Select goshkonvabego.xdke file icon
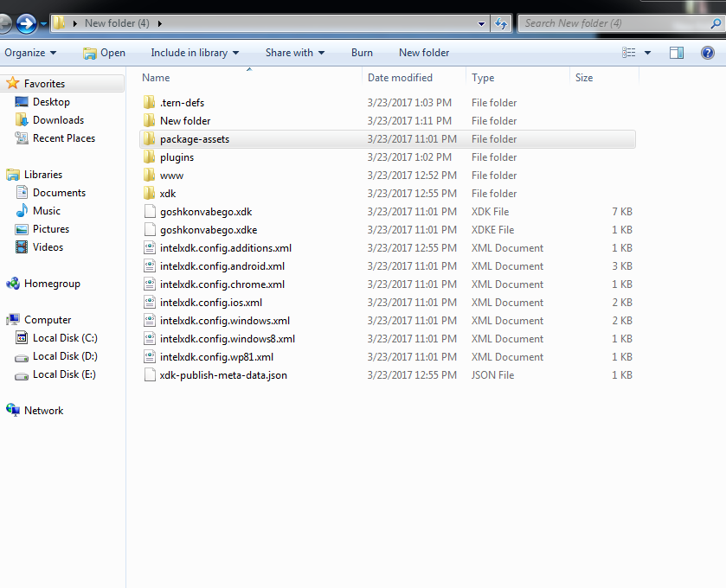The height and width of the screenshot is (588, 726). click(x=150, y=229)
